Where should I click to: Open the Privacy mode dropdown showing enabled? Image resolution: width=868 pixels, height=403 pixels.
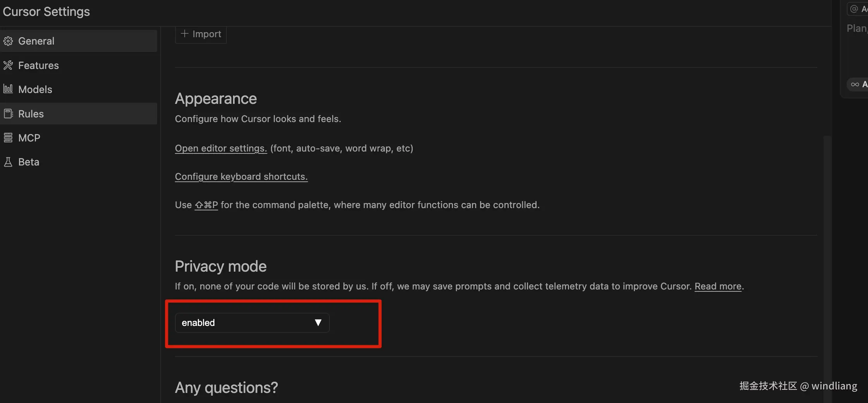coord(252,323)
